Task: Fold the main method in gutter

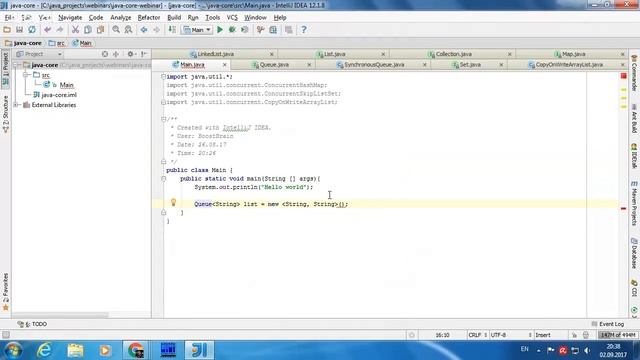Action: (163, 179)
